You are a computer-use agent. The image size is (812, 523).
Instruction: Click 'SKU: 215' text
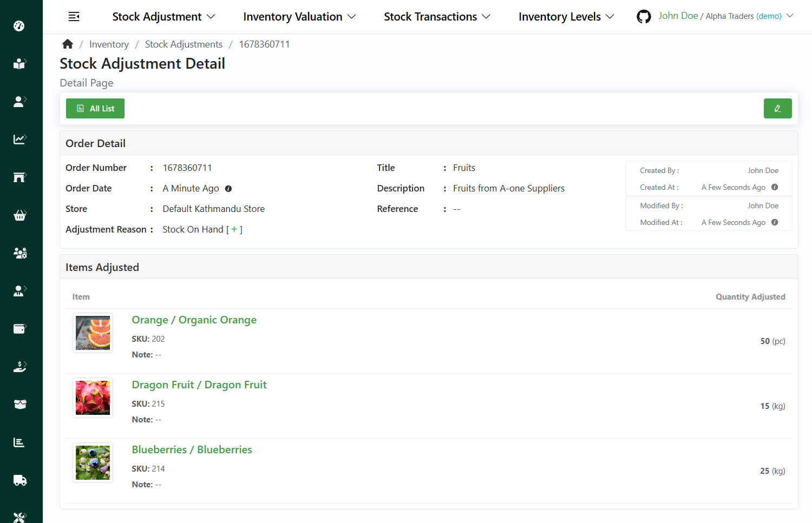[148, 404]
